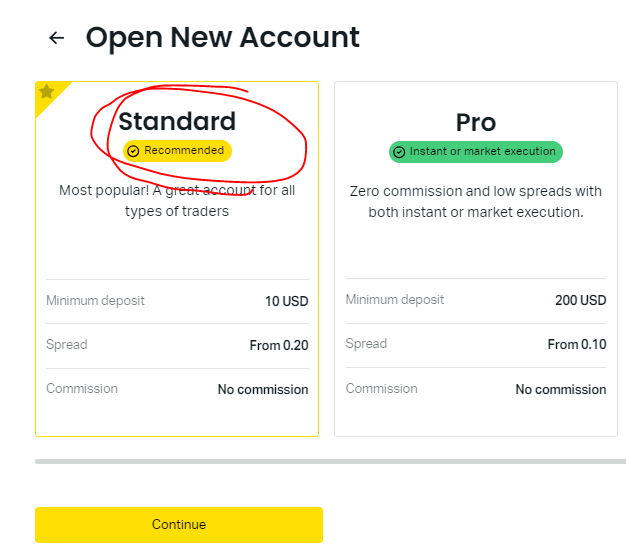Click Pro spread value From 0.10
Screen dimensions: 626x555
pyautogui.click(x=577, y=345)
